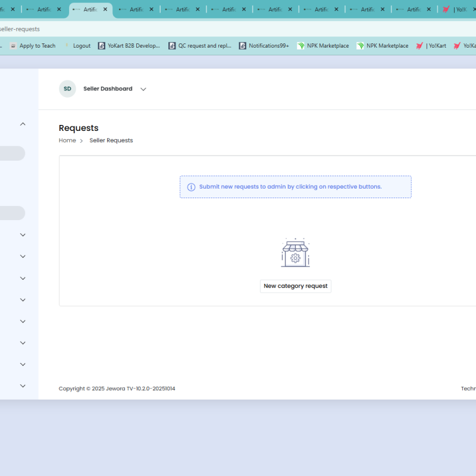
Task: Expand the Seller Dashboard dropdown chevron
Action: click(x=143, y=89)
